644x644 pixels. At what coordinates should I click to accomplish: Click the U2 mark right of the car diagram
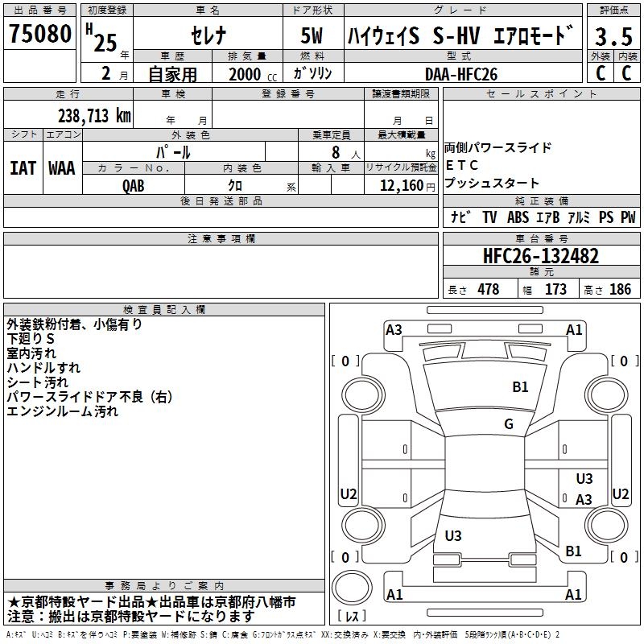[x=621, y=494]
